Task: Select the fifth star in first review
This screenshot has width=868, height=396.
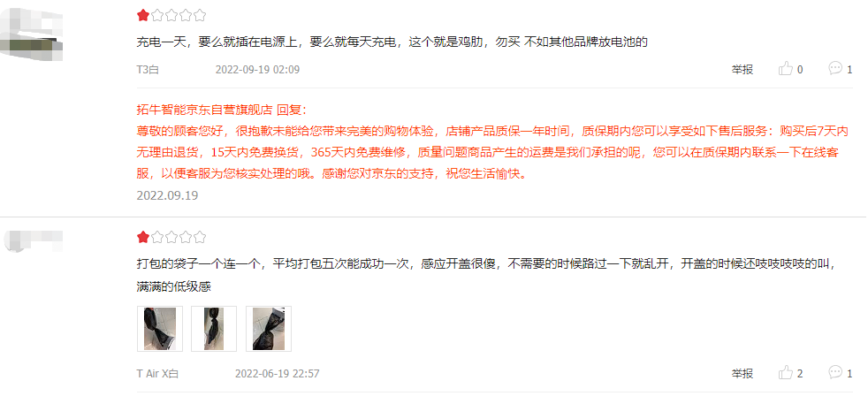Action: click(x=201, y=16)
